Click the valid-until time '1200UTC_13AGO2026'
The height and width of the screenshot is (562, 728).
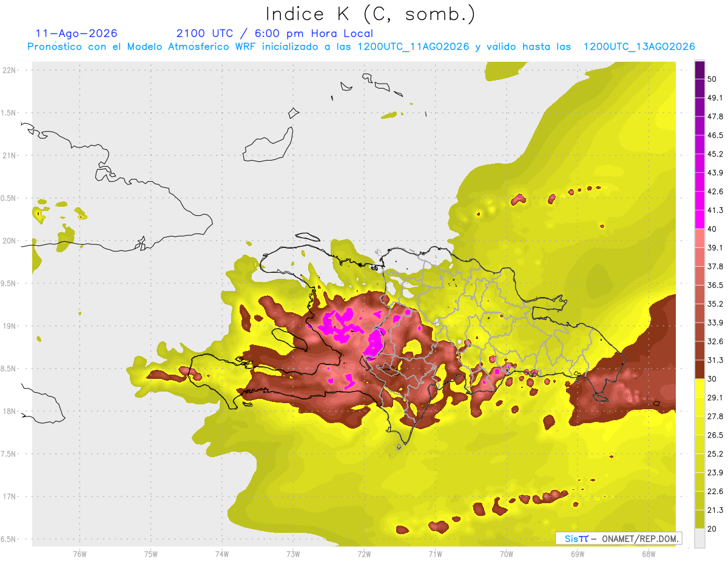639,47
